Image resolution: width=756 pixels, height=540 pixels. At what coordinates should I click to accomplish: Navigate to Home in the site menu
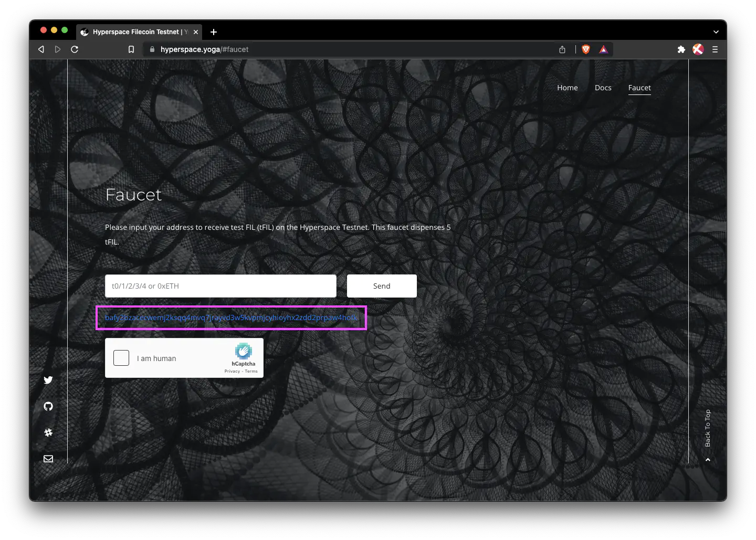coord(568,88)
